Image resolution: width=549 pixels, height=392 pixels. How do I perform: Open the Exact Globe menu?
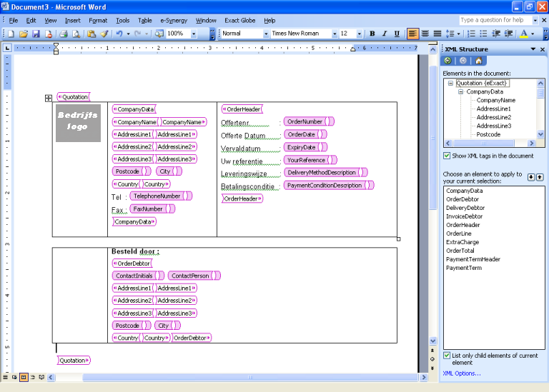[240, 21]
